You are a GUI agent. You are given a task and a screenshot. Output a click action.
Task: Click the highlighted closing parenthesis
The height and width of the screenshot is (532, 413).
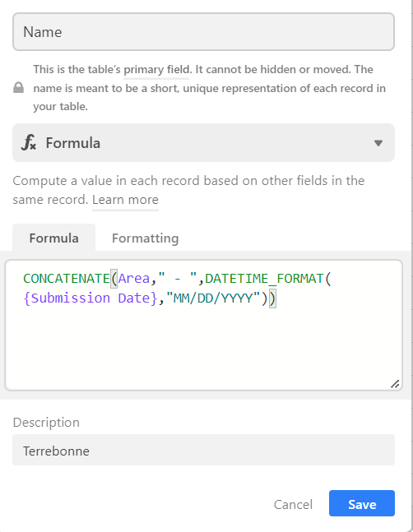coord(272,298)
